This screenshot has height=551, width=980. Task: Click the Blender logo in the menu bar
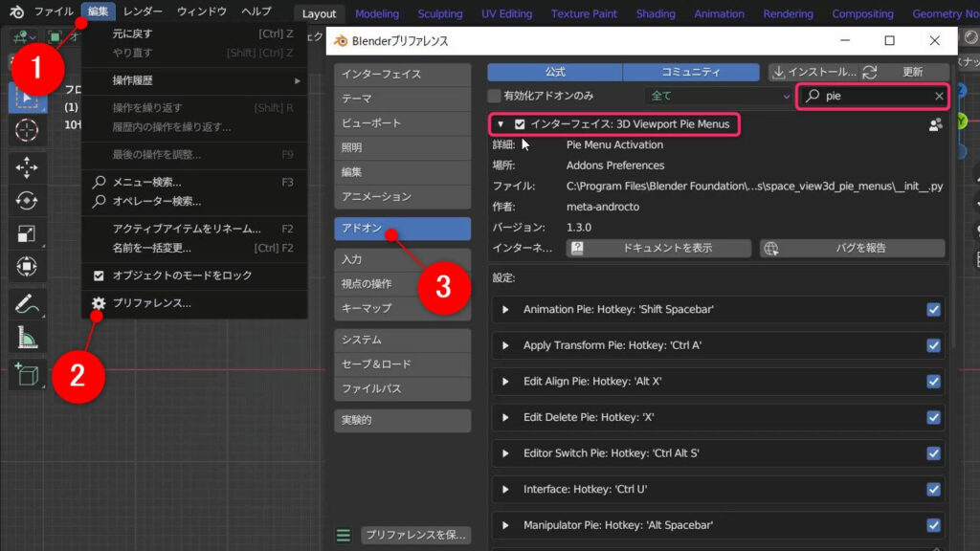tap(16, 11)
